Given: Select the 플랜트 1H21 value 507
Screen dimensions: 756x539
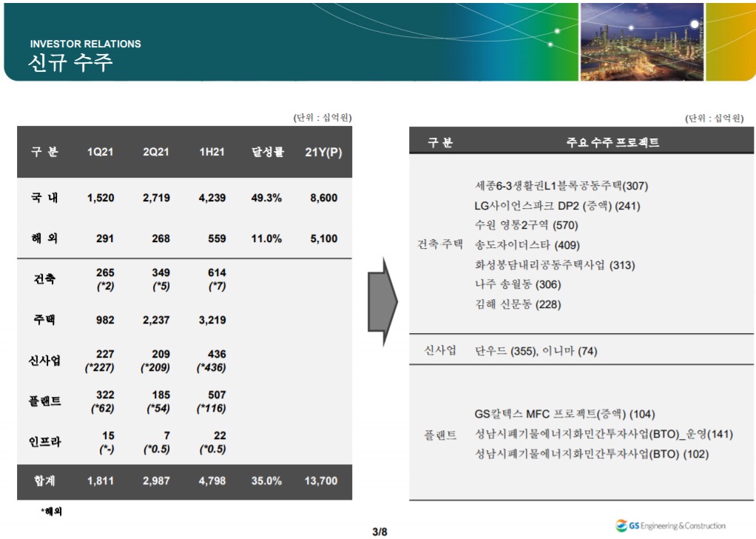Looking at the screenshot, I should (217, 395).
